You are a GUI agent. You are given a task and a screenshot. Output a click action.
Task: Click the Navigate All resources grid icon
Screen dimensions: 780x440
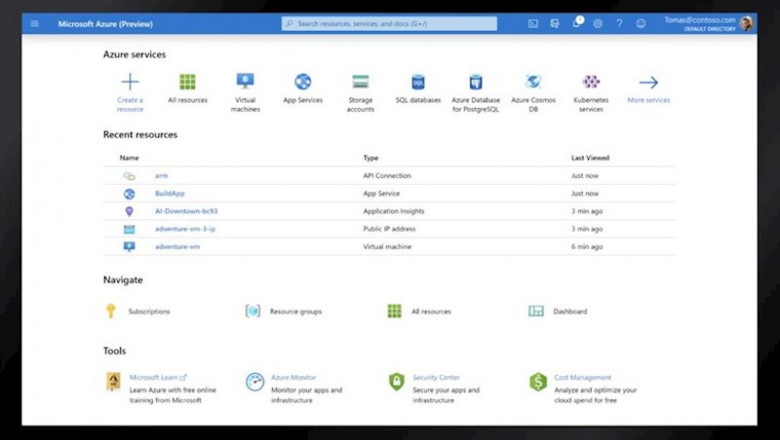[x=394, y=311]
